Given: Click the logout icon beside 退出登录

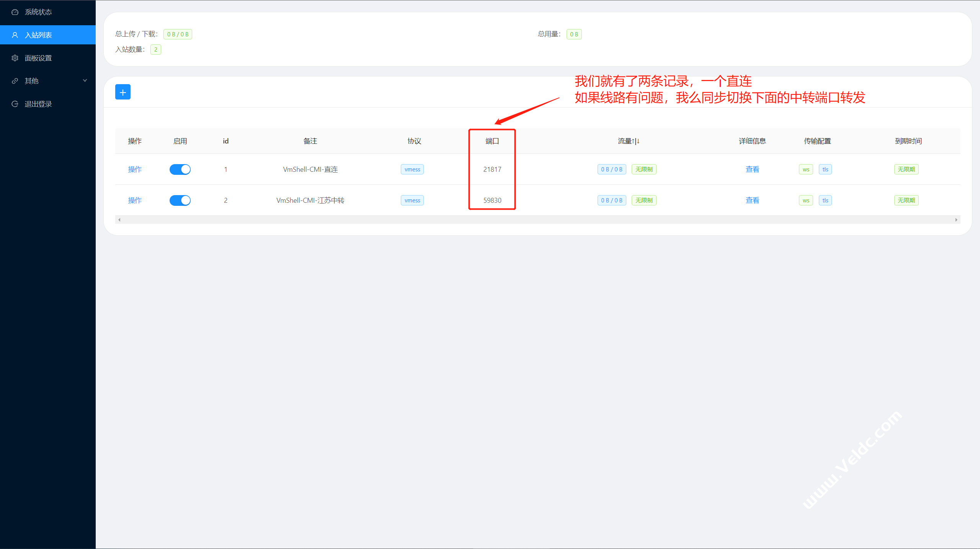Looking at the screenshot, I should click(15, 104).
